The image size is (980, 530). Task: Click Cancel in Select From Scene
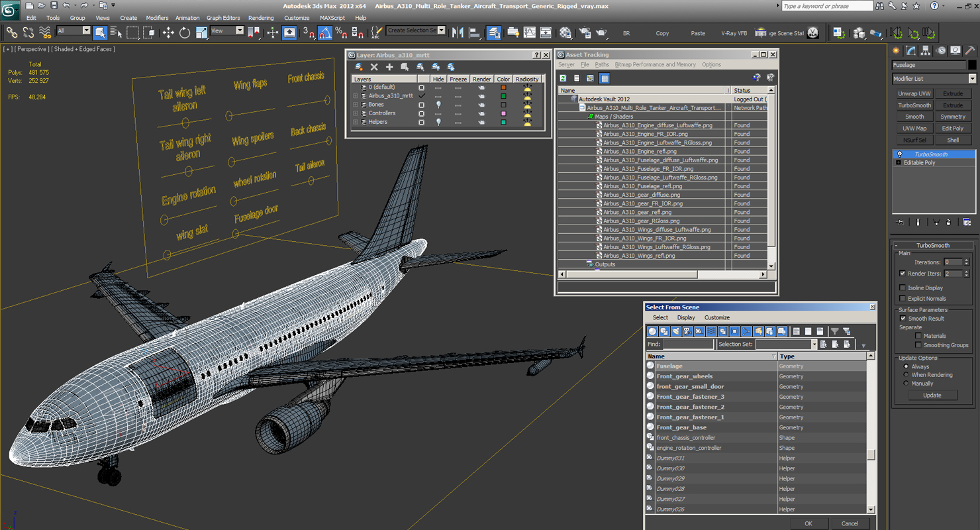850,523
